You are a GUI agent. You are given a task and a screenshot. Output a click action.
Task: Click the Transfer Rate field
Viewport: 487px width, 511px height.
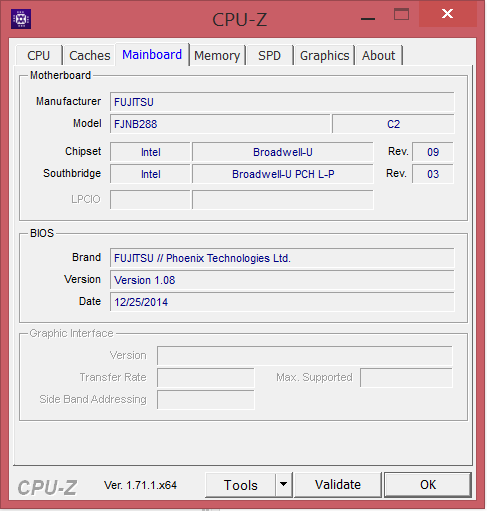pos(206,378)
